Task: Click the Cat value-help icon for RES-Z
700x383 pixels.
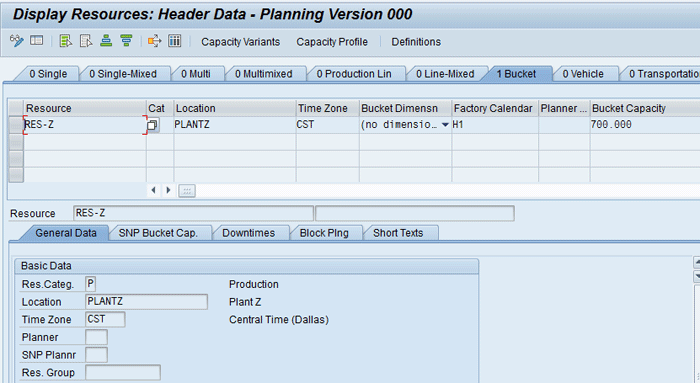Action: tap(153, 125)
